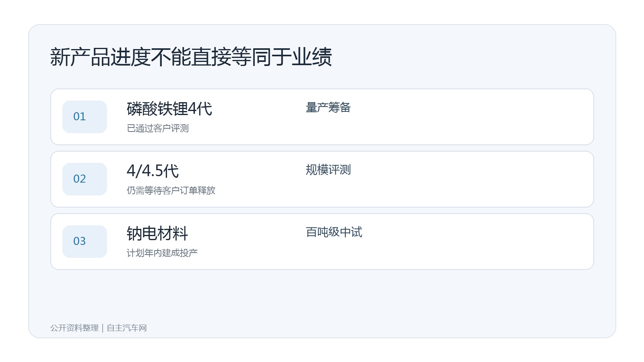Click the subtitle 仍需等待客户订单释放
The height and width of the screenshot is (362, 644).
(x=171, y=191)
